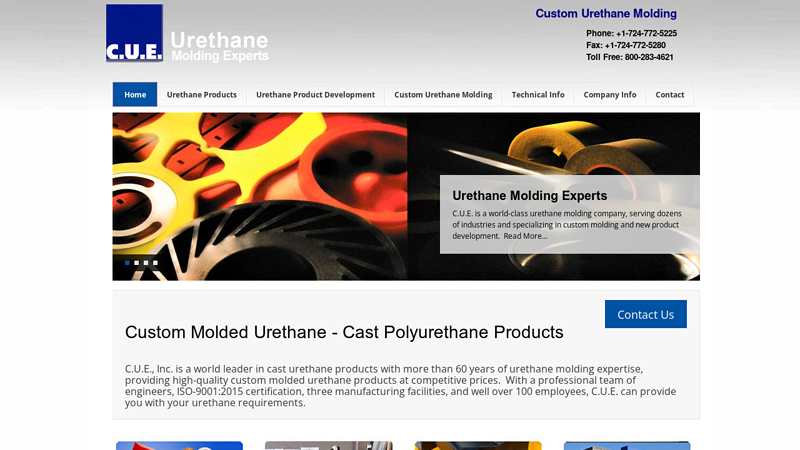Click the blue Contact Us button
Screen dimensions: 800x450
pyautogui.click(x=645, y=314)
